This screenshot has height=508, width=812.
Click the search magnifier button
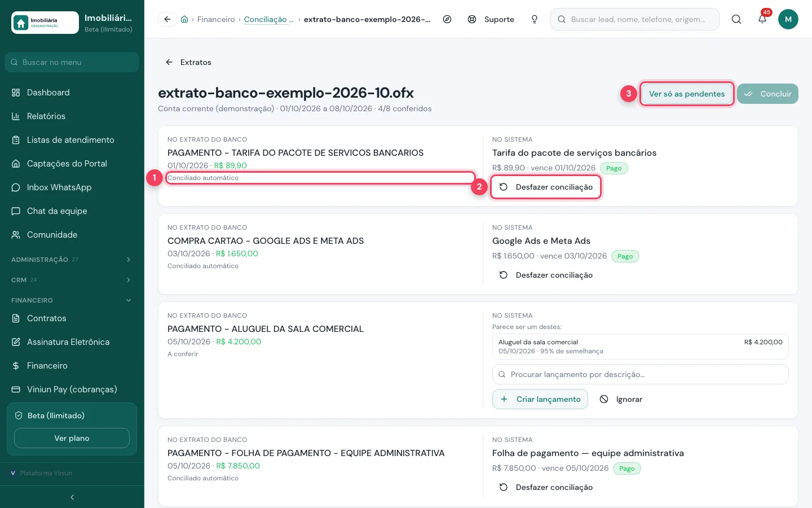(x=736, y=19)
